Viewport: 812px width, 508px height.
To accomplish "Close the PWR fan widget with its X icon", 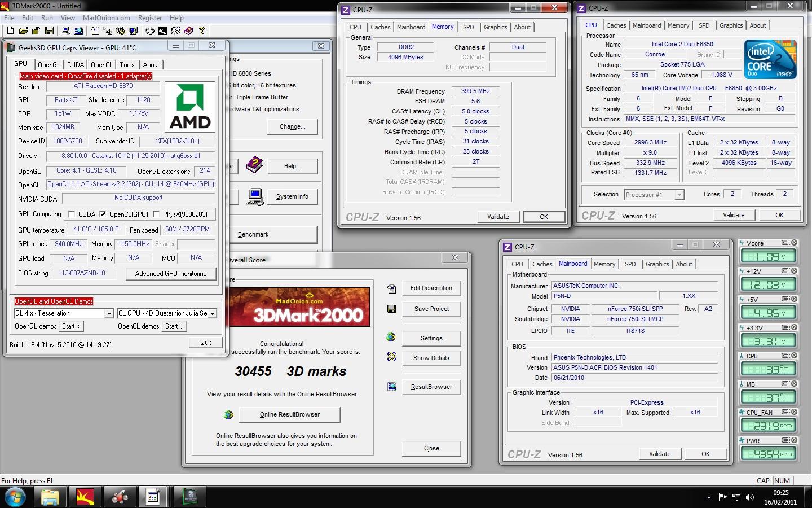I will tap(794, 440).
